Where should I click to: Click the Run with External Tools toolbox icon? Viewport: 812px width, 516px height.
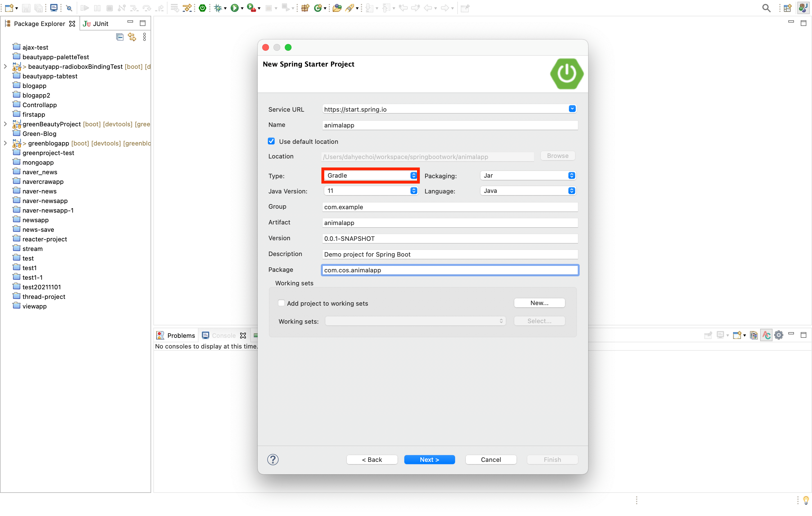(251, 8)
